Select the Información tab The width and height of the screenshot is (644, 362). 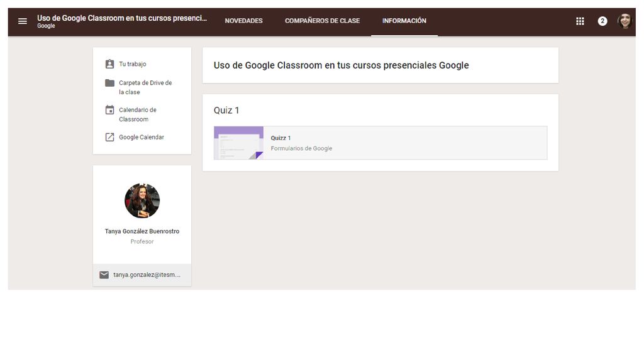click(404, 21)
